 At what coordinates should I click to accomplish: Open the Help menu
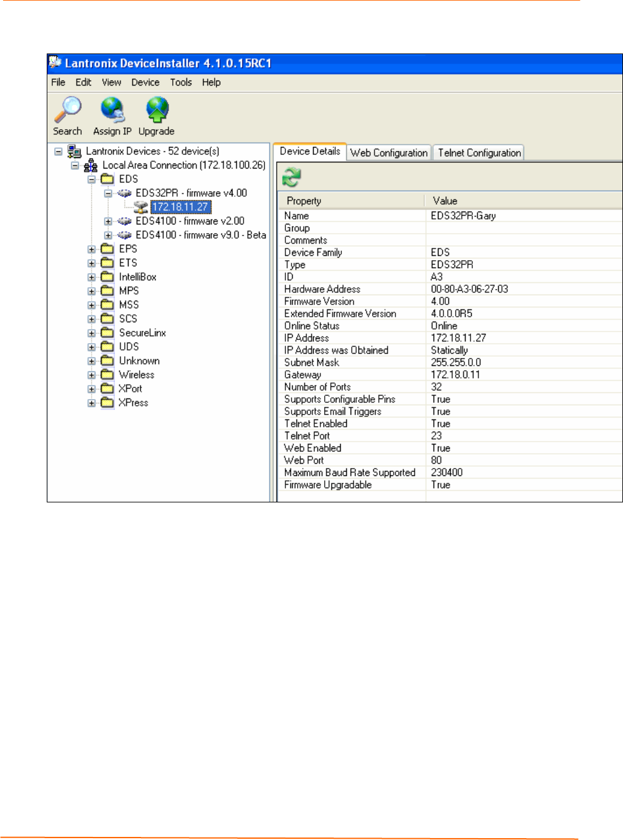tap(211, 82)
